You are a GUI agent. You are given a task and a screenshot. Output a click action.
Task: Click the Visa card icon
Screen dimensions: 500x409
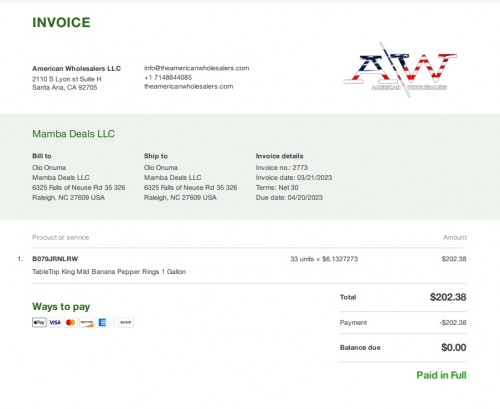click(x=55, y=322)
